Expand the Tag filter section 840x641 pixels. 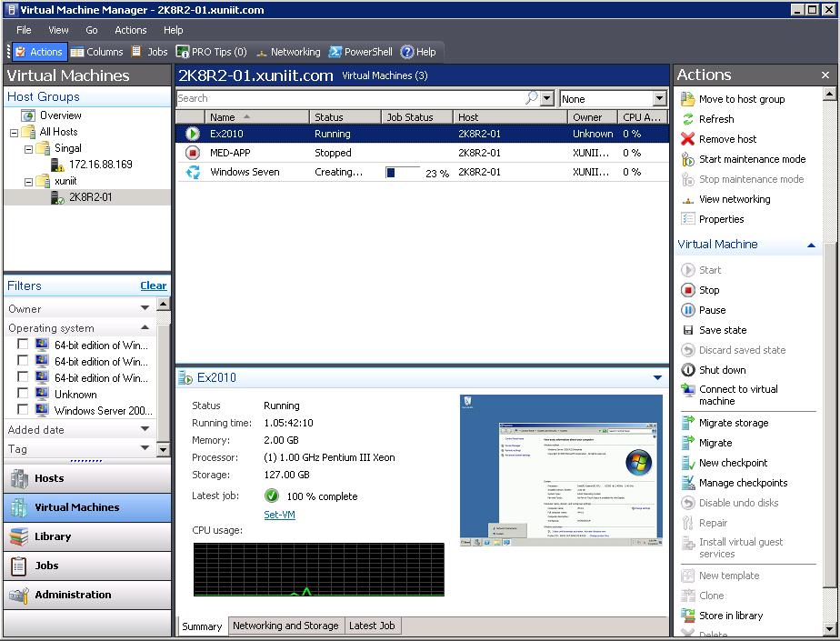click(145, 448)
